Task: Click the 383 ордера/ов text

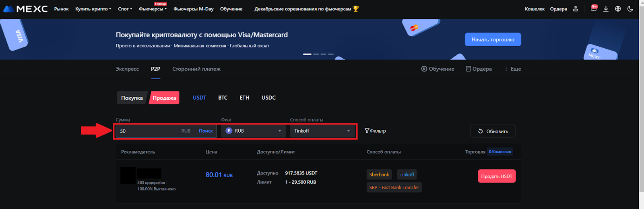Action: pyautogui.click(x=151, y=182)
